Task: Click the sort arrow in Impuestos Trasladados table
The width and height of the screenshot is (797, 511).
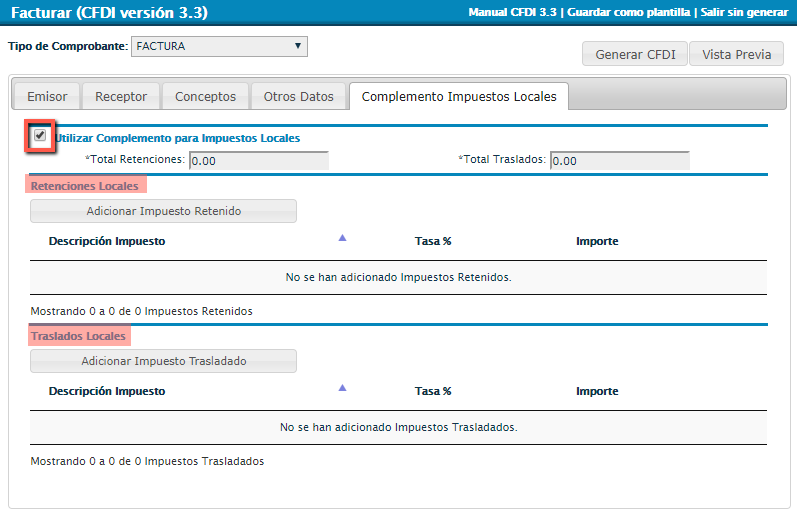Action: pyautogui.click(x=342, y=388)
